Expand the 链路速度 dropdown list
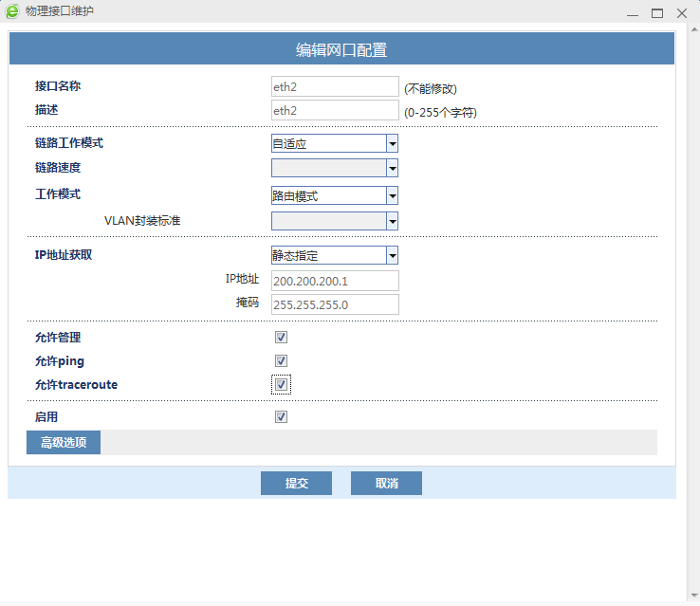Viewport: 700px width, 606px height. coord(334,168)
